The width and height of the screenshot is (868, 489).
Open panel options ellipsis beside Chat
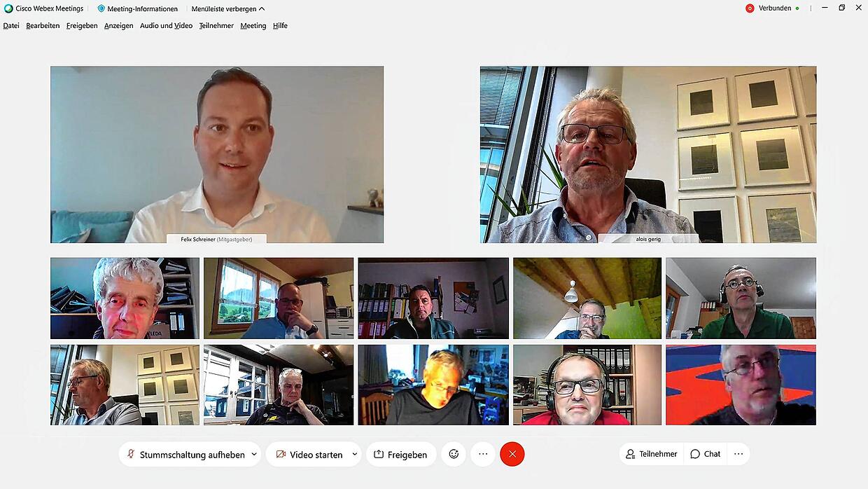coord(738,454)
